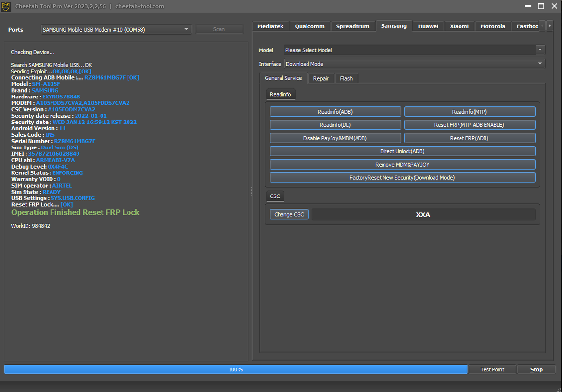562x392 pixels.
Task: Click FactoryReset New Security(Download Mode) button
Action: click(x=403, y=177)
